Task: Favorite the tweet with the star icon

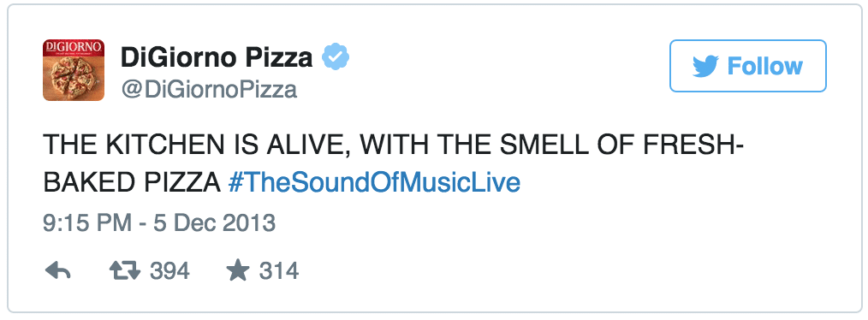Action: 237,270
